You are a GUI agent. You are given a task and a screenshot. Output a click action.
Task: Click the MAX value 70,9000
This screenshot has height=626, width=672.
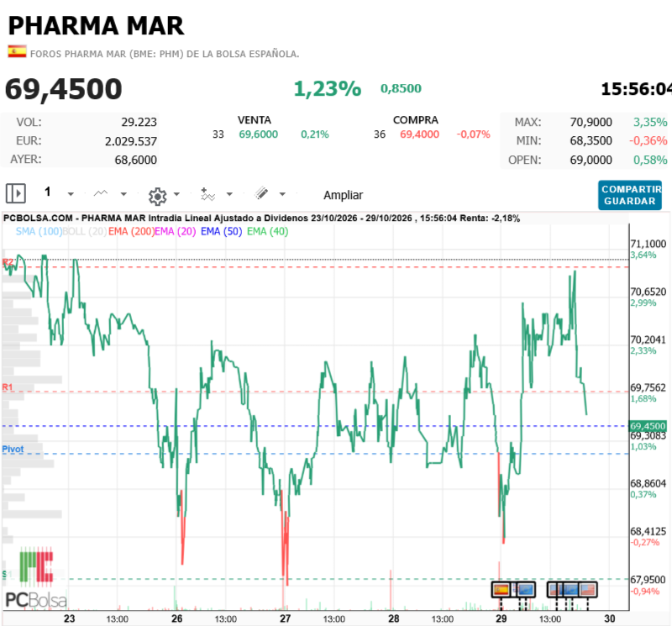[591, 122]
